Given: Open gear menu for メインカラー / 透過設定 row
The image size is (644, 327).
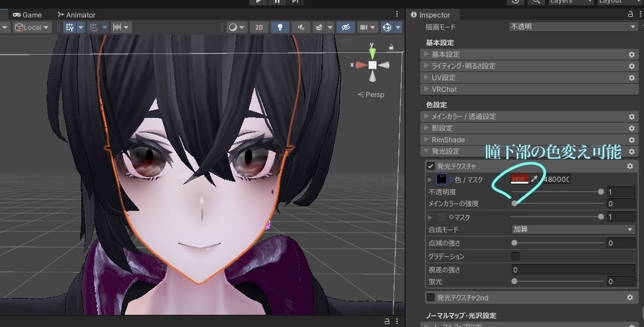Looking at the screenshot, I should coord(631,117).
